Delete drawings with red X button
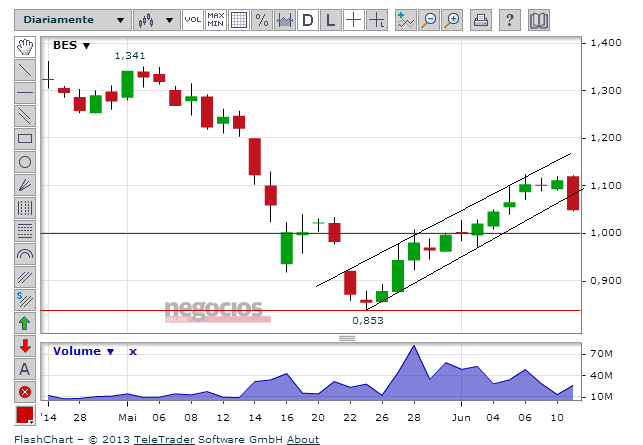This screenshot has height=445, width=643. click(x=25, y=392)
